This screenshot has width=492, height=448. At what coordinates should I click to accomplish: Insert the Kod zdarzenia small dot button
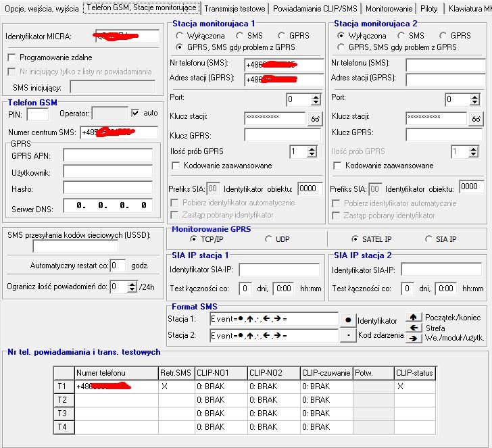point(348,335)
